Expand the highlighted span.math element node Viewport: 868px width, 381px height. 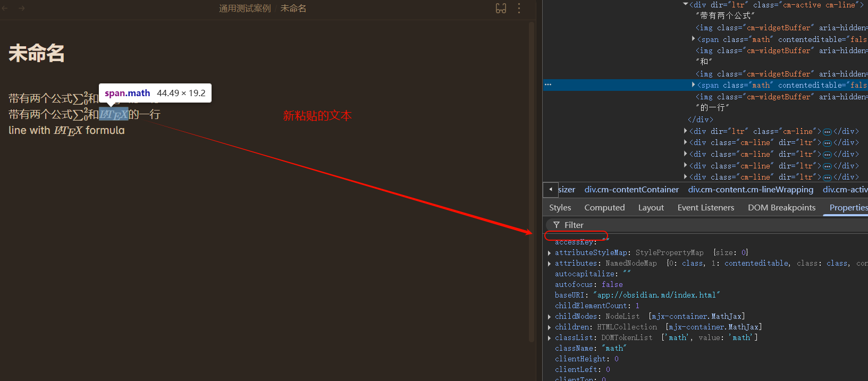(x=693, y=85)
